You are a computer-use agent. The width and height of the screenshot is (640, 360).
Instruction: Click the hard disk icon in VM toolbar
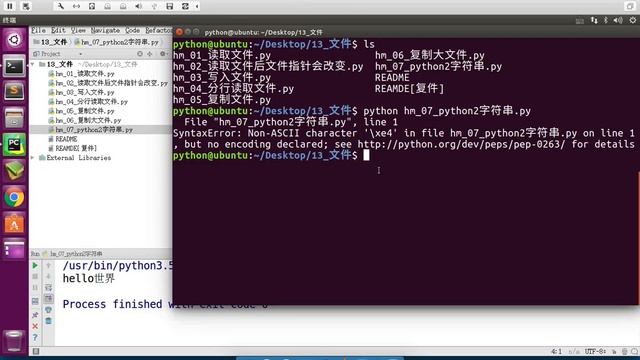(x=92, y=6)
